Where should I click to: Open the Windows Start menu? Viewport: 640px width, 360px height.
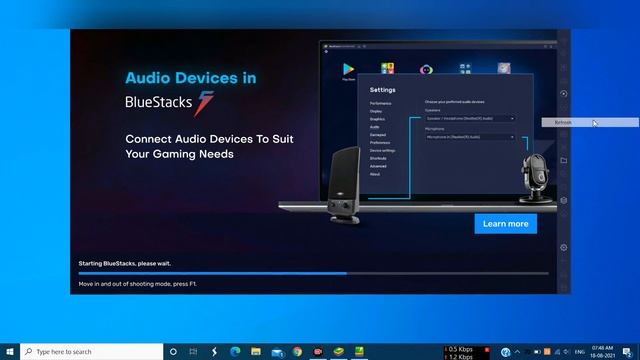[x=10, y=351]
